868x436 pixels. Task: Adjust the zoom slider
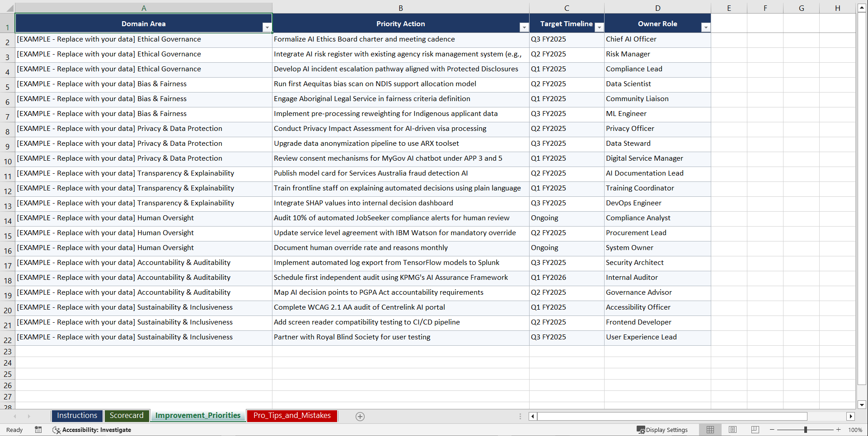805,430
